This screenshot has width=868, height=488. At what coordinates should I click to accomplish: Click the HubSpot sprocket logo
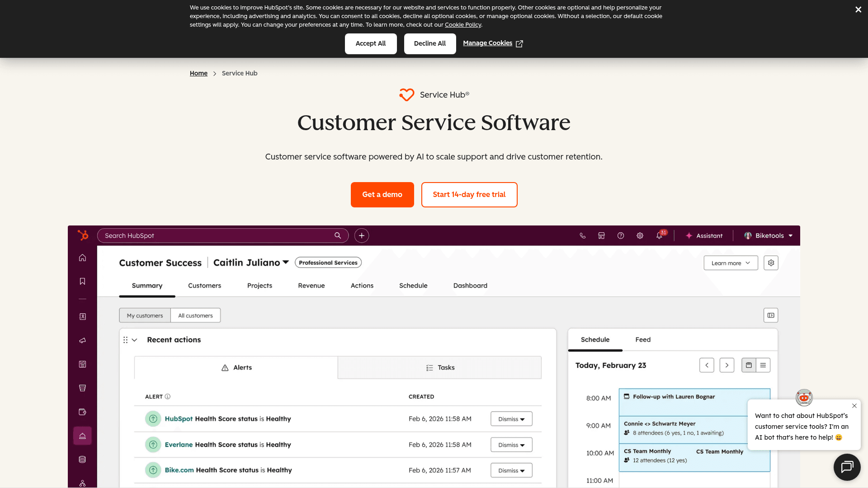point(83,235)
